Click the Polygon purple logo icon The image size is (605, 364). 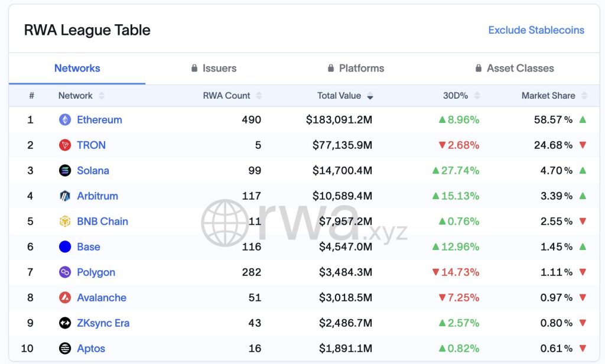pyautogui.click(x=65, y=272)
